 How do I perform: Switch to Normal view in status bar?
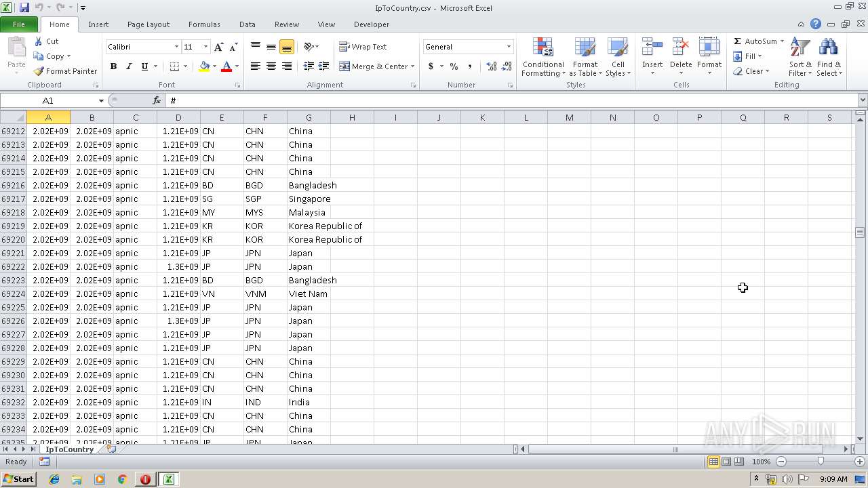(713, 462)
